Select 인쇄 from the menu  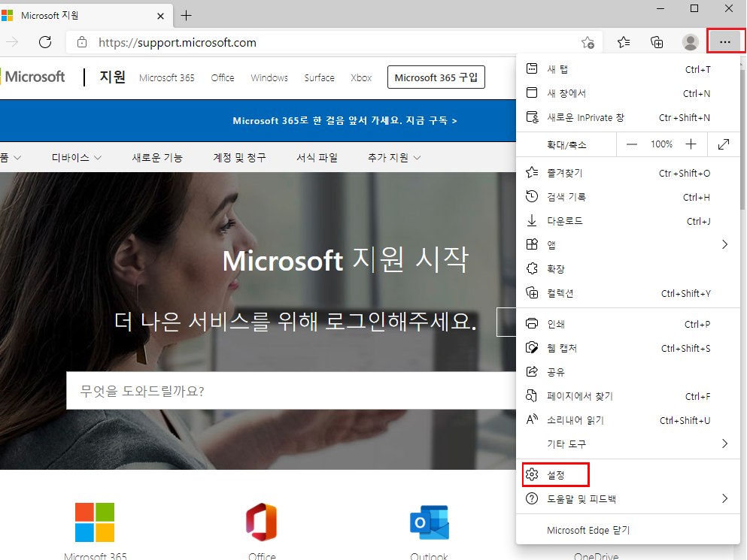tap(628, 324)
